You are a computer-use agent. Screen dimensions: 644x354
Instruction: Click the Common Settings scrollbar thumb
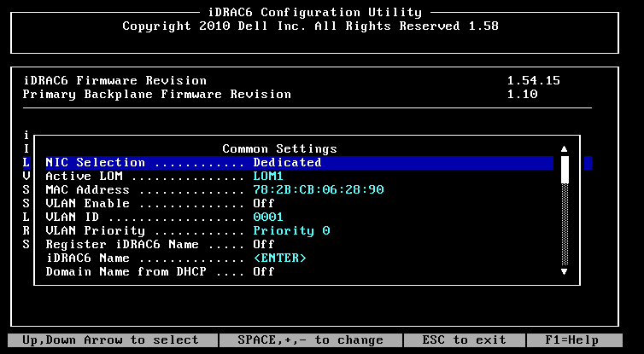coord(564,169)
